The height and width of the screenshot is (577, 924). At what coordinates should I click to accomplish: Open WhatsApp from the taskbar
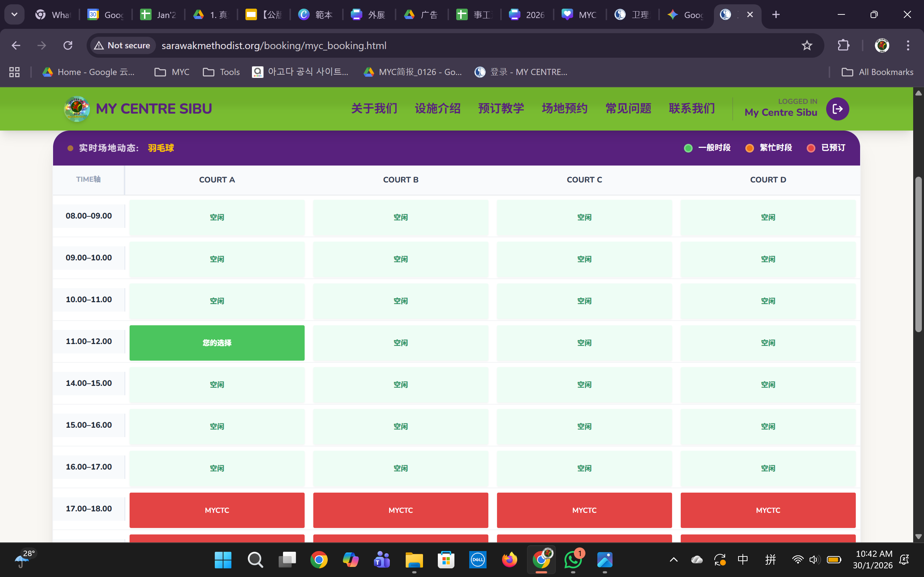point(573,560)
